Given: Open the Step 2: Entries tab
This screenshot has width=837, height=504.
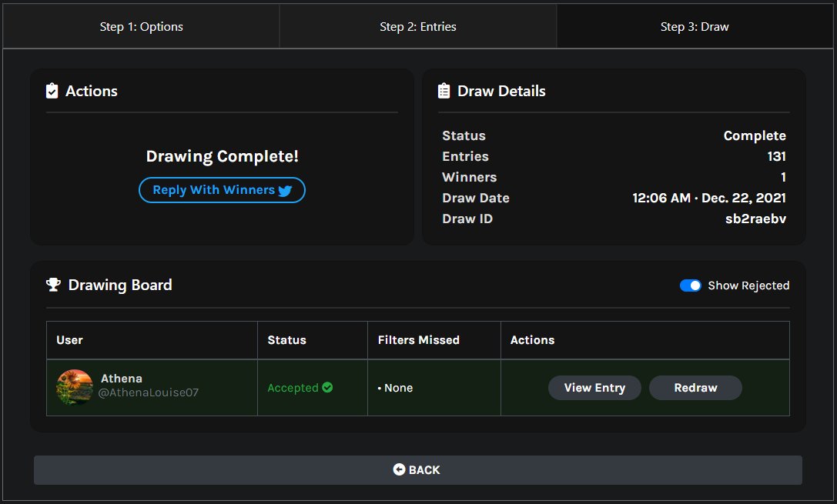Looking at the screenshot, I should coord(418,27).
